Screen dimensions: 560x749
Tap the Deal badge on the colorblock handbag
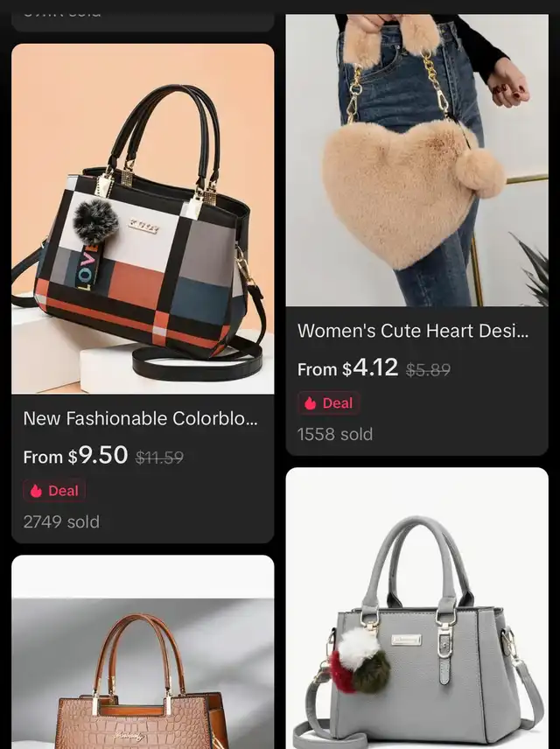click(x=54, y=491)
